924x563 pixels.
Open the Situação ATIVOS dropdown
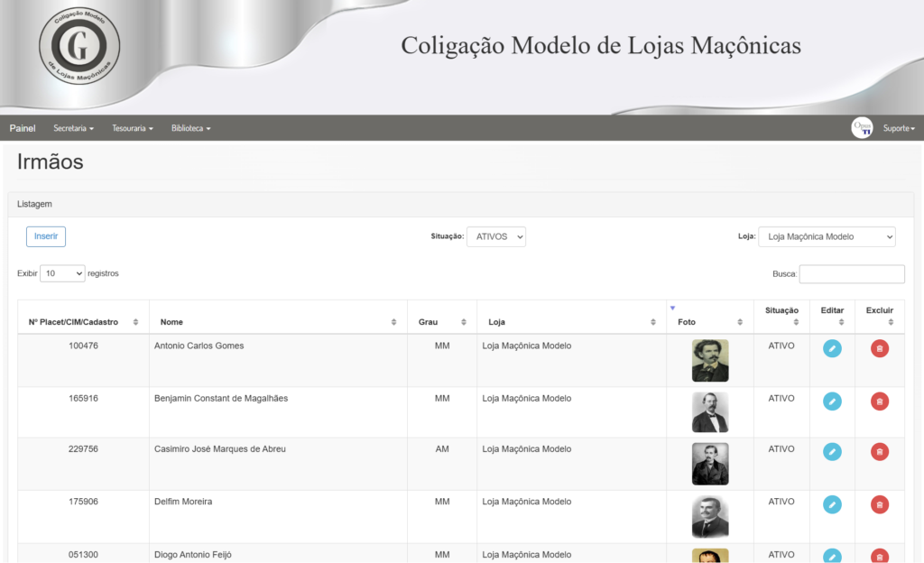[x=495, y=236]
